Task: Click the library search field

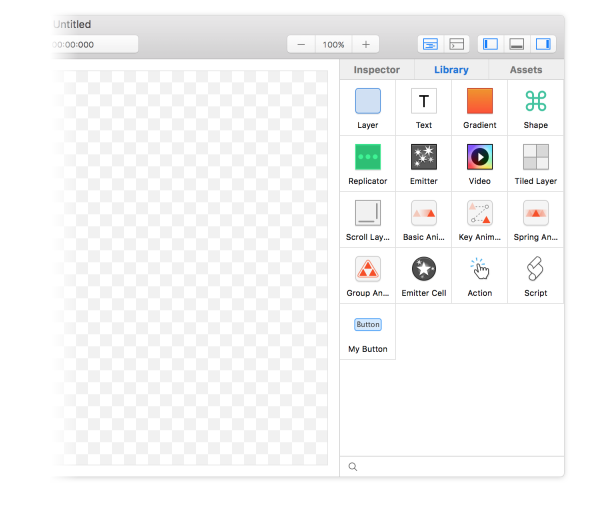Action: tap(455, 466)
